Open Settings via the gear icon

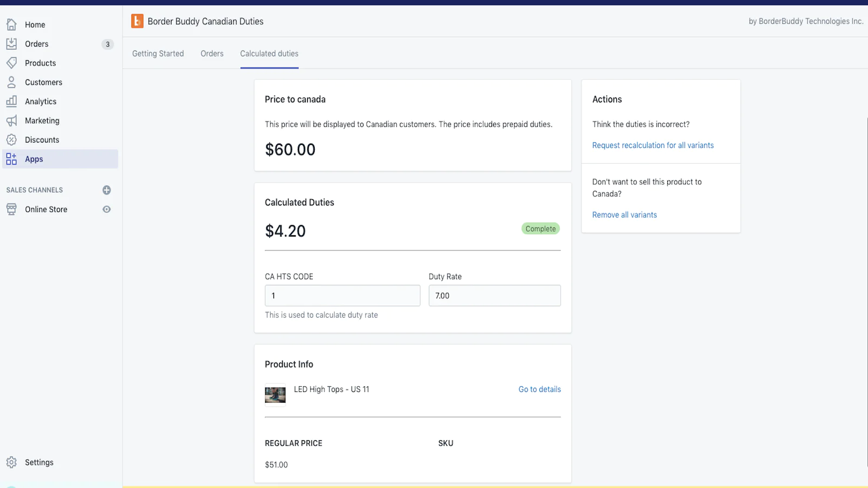[11, 463]
